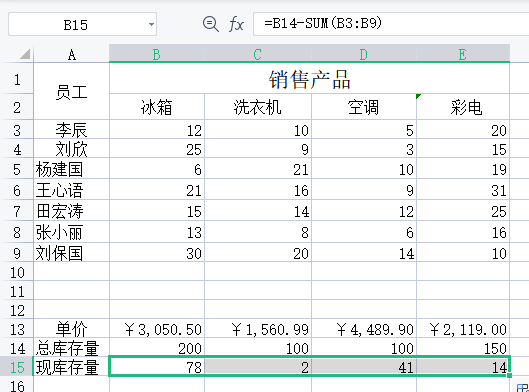Select row 13 header
Screen dimensions: 529x392
point(17,329)
